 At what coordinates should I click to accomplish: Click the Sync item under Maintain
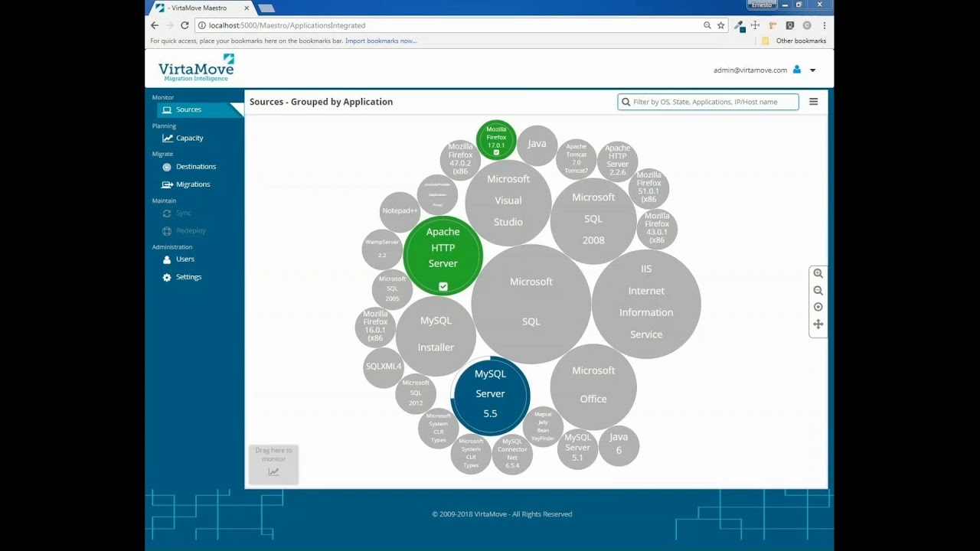(177, 214)
